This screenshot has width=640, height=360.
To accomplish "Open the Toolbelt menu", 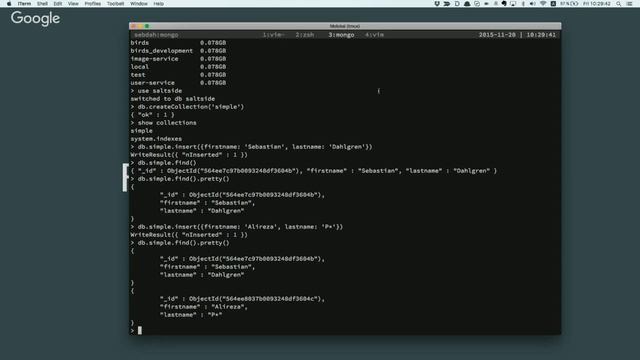I will 116,4.
